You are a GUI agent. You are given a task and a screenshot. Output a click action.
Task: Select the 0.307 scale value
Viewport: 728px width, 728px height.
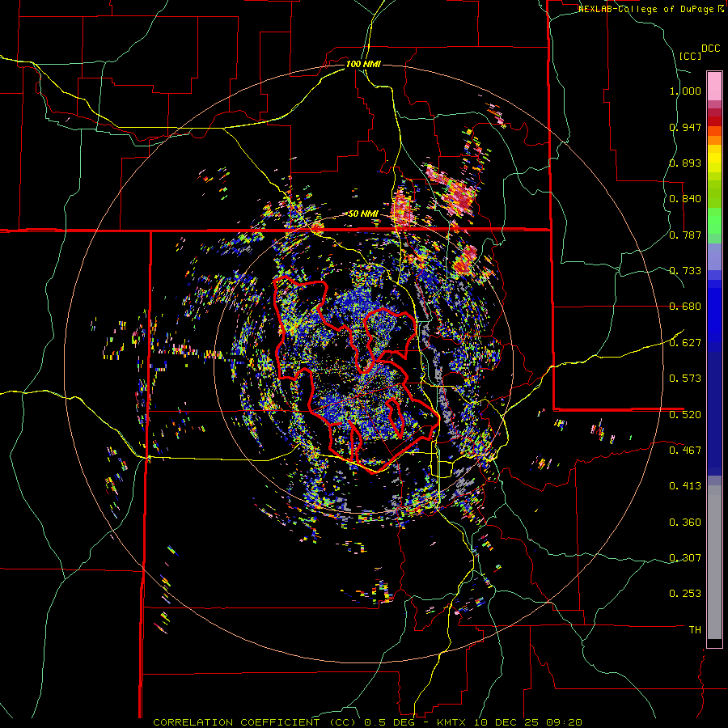click(685, 557)
